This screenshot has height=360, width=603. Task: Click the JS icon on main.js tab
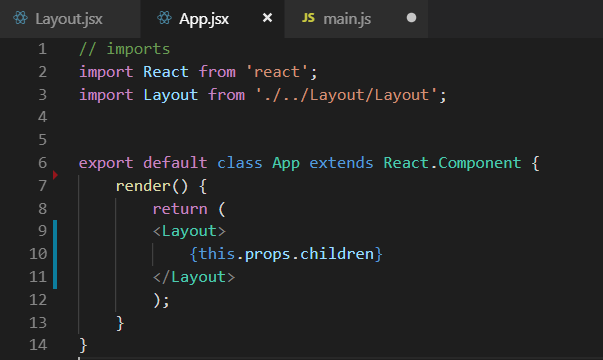click(308, 18)
